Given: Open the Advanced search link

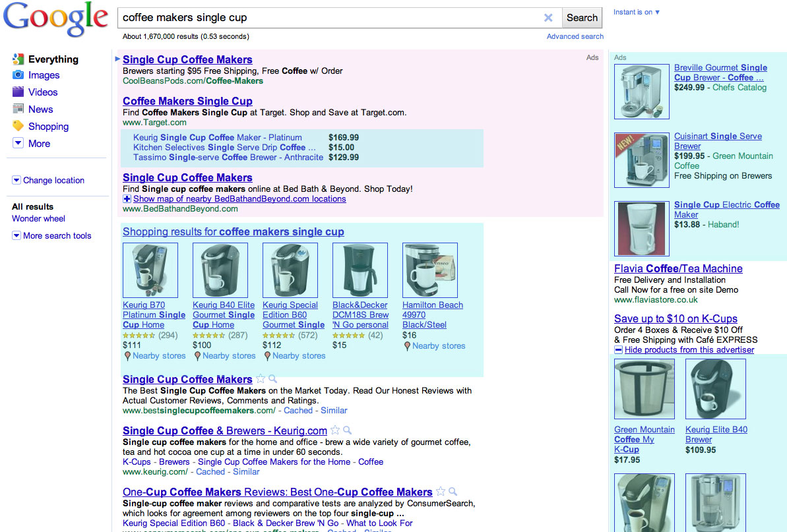Looking at the screenshot, I should click(575, 37).
